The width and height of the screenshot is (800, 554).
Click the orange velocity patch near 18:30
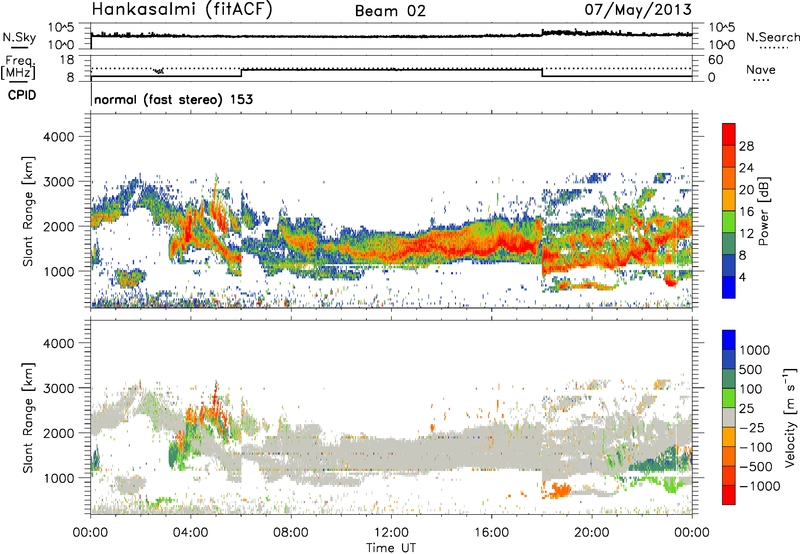(x=560, y=491)
